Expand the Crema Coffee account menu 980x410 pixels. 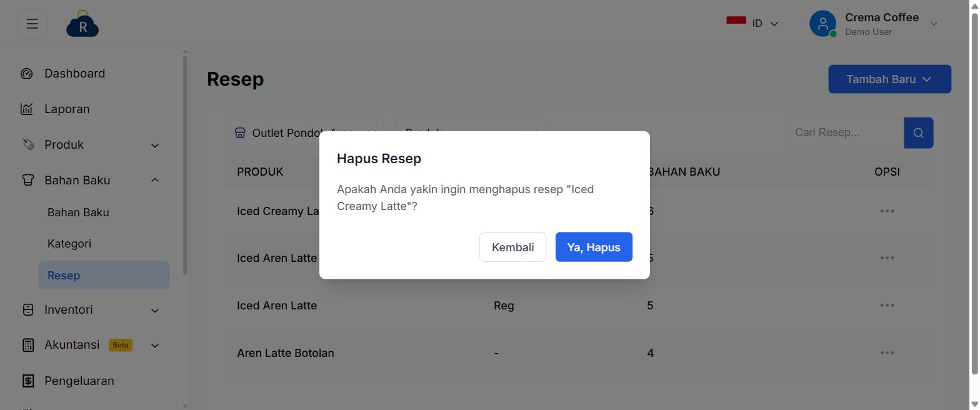(x=874, y=24)
